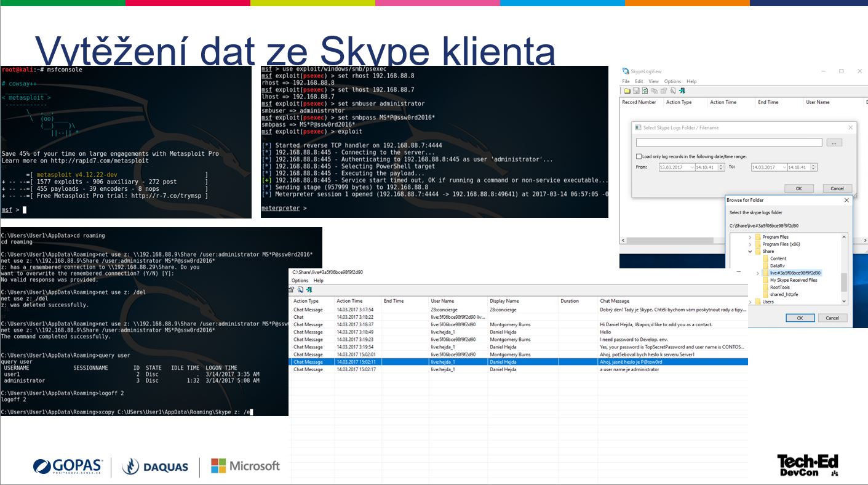Click 'Montgomery Burns' in the 15:02:01 row

click(510, 355)
